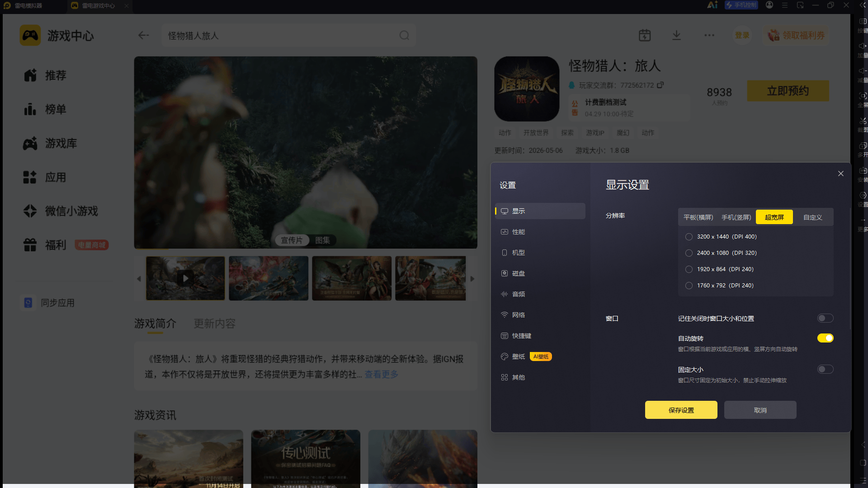This screenshot has height=488, width=868.
Task: Select 1920 x 864 resolution
Action: click(x=689, y=269)
